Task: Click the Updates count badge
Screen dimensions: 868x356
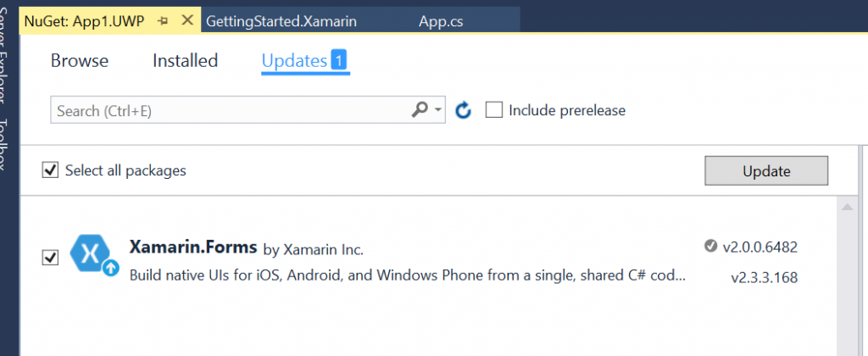Action: [x=339, y=60]
